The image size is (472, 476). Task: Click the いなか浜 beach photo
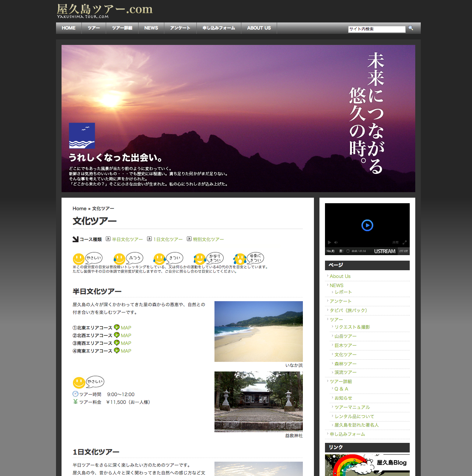coord(258,331)
